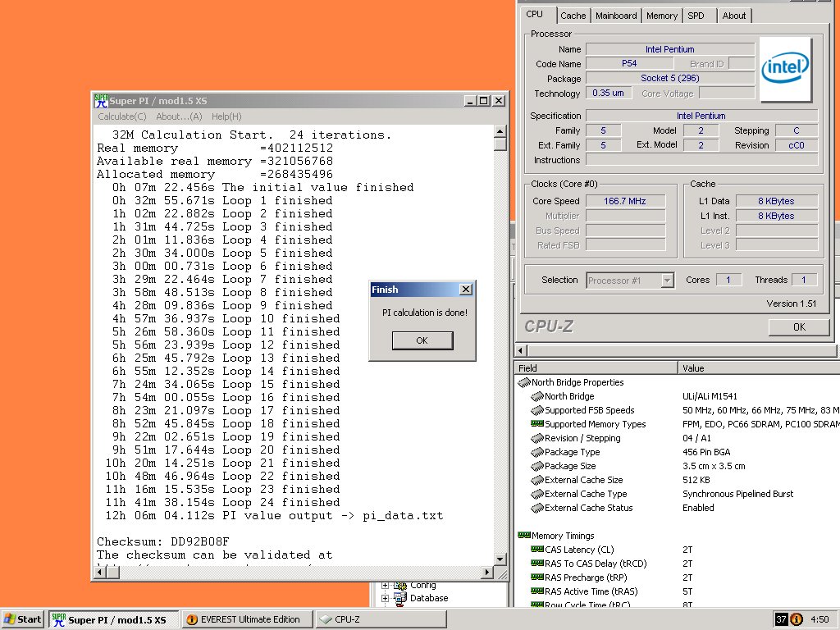Select the RAS To CAS Delay row icon
The height and width of the screenshot is (630, 840).
[x=536, y=563]
